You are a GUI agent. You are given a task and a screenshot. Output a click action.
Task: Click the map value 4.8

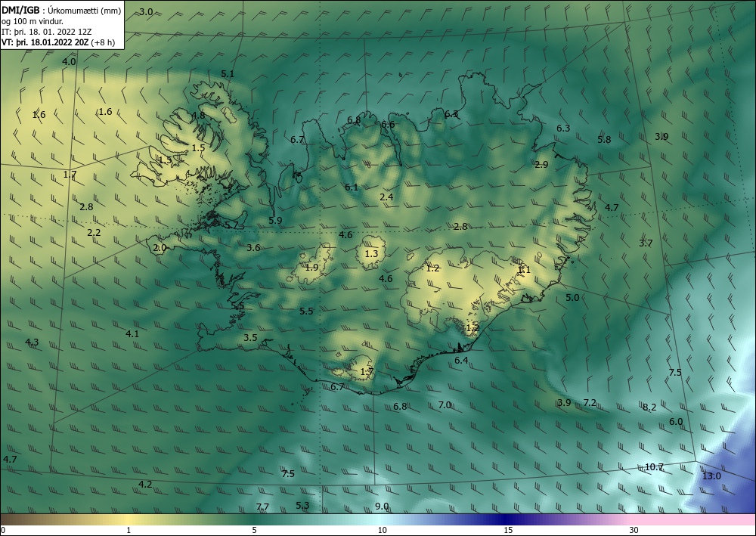click(x=198, y=115)
